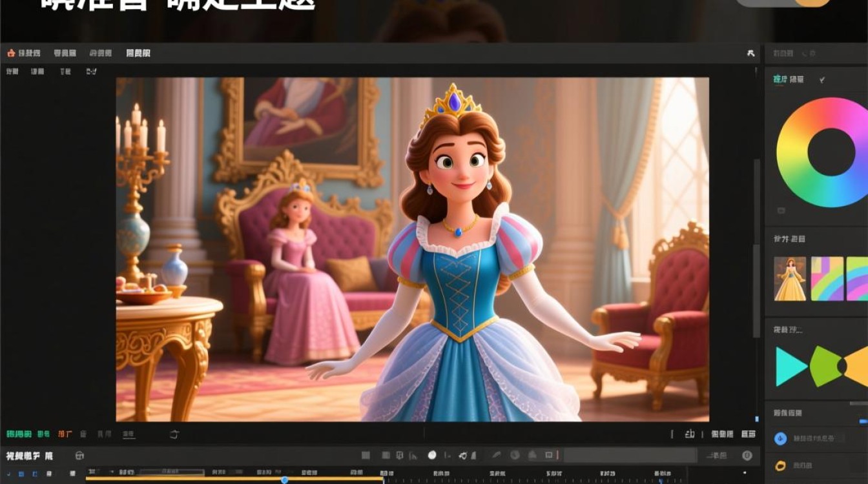The width and height of the screenshot is (868, 484).
Task: Select the green highlighted tab above the color wheel
Action: coord(780,79)
